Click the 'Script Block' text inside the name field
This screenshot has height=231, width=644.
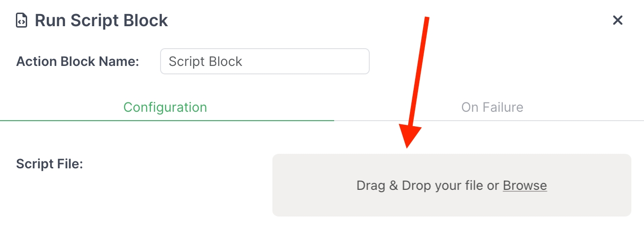coord(205,62)
